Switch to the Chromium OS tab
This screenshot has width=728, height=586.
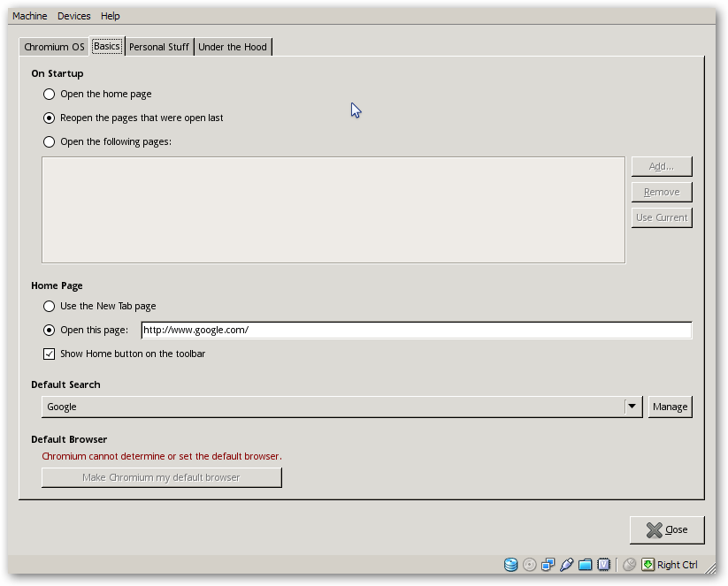[54, 47]
